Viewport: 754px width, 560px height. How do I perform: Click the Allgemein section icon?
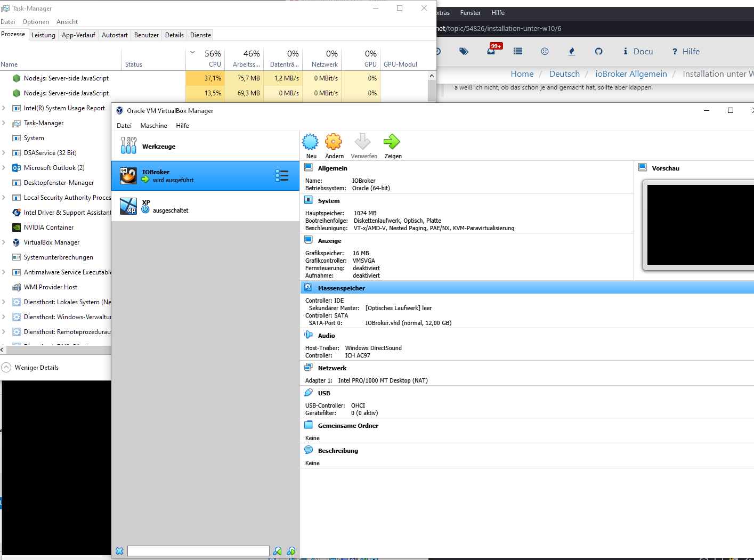(309, 167)
